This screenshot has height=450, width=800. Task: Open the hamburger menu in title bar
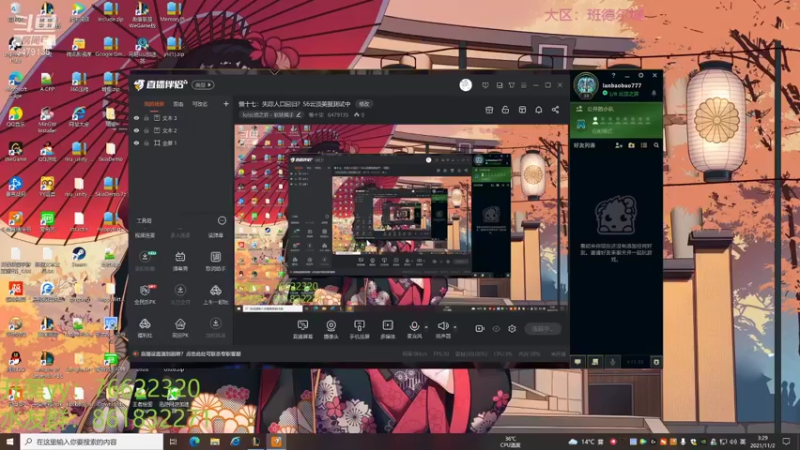(x=523, y=85)
